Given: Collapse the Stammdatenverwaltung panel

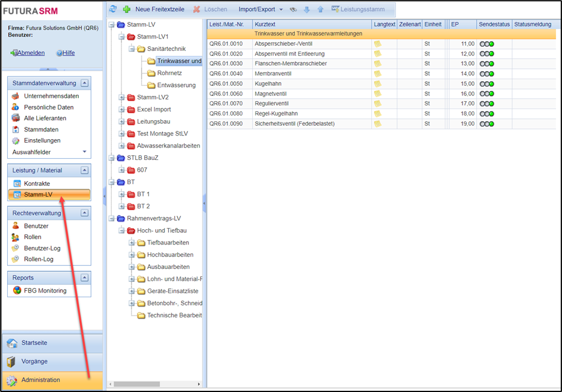Looking at the screenshot, I should 85,83.
